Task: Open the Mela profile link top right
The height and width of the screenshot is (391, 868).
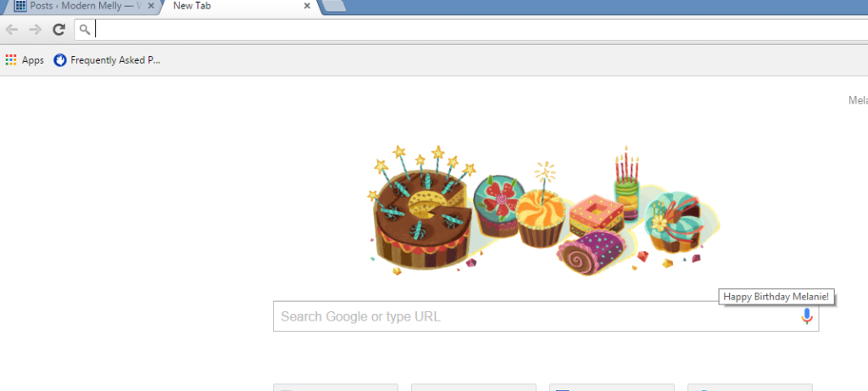Action: click(858, 100)
